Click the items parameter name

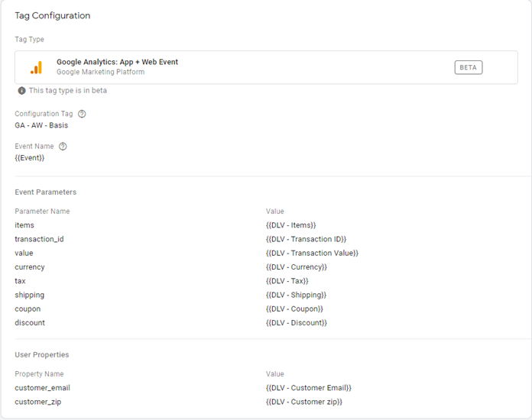pos(24,225)
